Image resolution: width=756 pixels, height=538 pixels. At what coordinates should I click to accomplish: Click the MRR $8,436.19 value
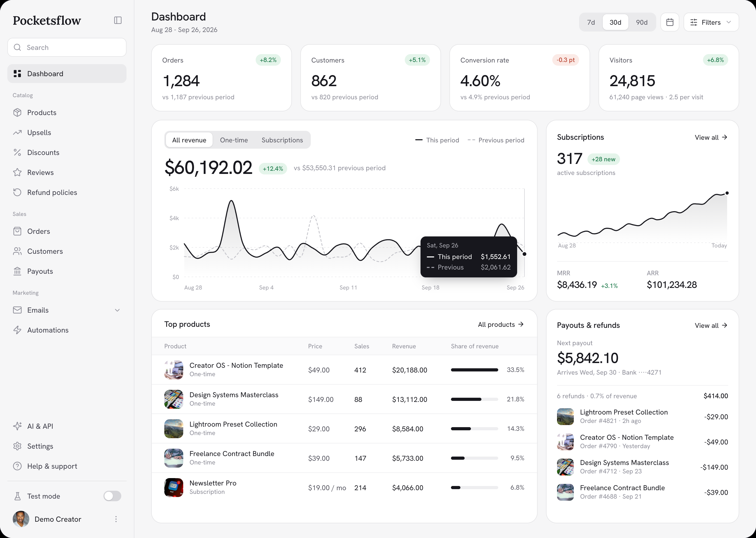pyautogui.click(x=577, y=285)
